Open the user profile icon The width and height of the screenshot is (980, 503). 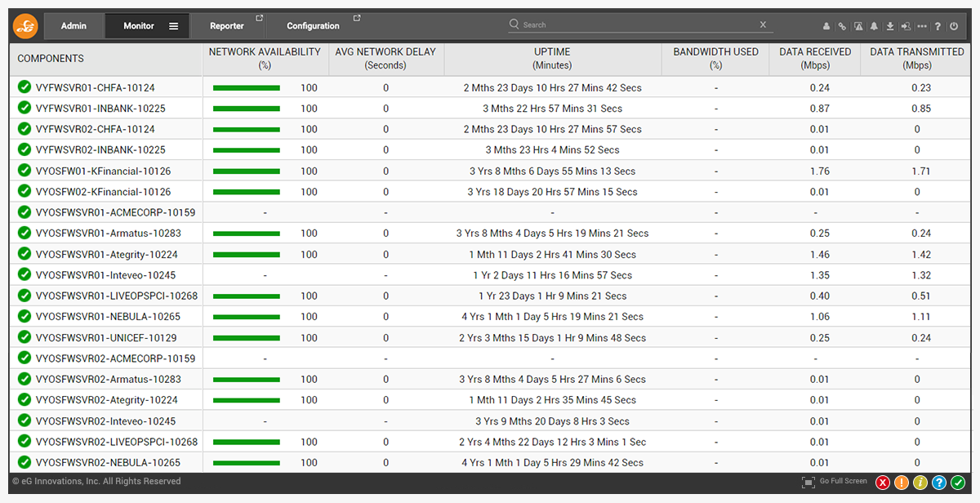[x=826, y=26]
